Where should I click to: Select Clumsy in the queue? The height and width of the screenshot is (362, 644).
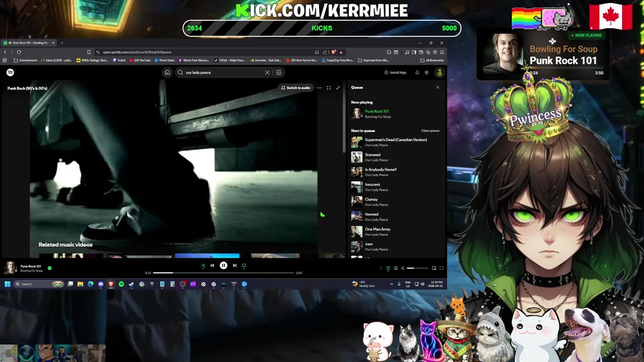395,202
